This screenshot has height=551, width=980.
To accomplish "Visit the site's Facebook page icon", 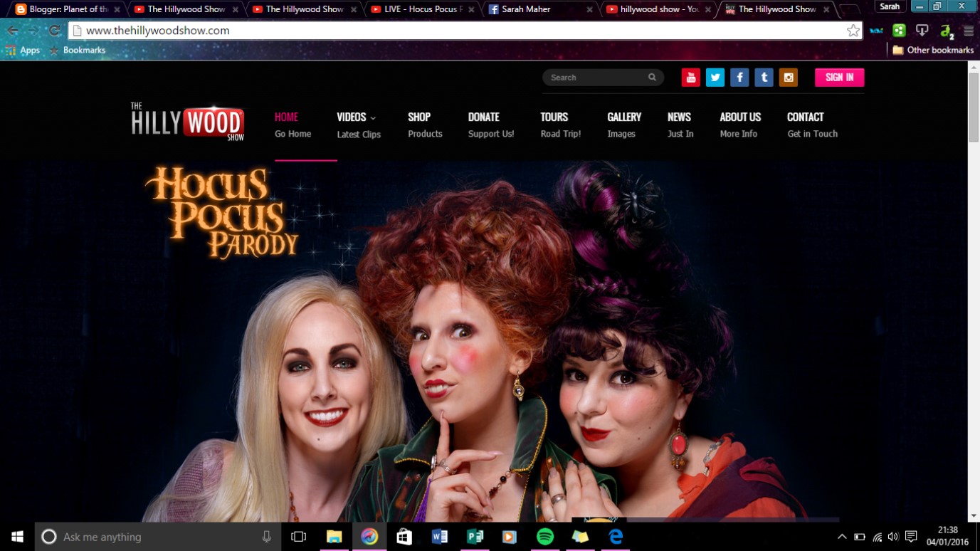I will click(x=739, y=77).
